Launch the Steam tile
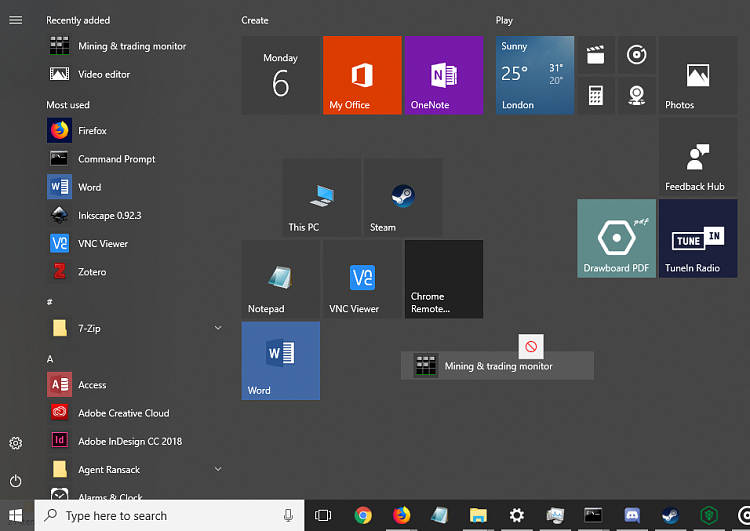This screenshot has width=750, height=531. coord(403,198)
